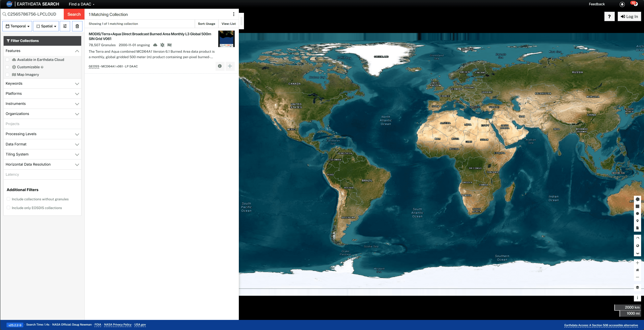Select the point marker spatial tool

[637, 221]
